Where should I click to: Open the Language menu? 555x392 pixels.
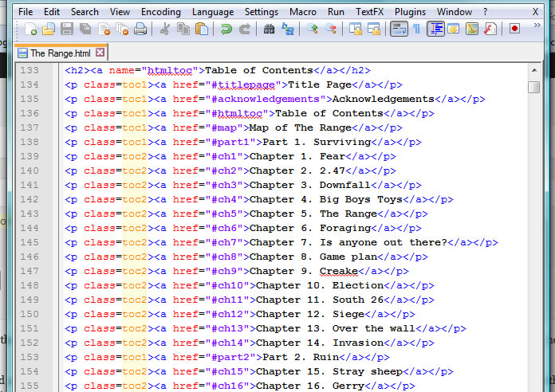pyautogui.click(x=213, y=12)
